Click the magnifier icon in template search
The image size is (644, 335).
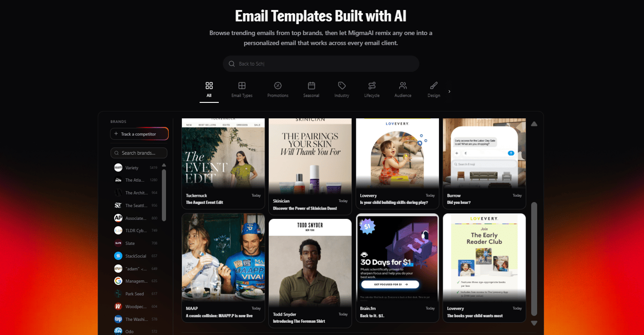coord(231,64)
